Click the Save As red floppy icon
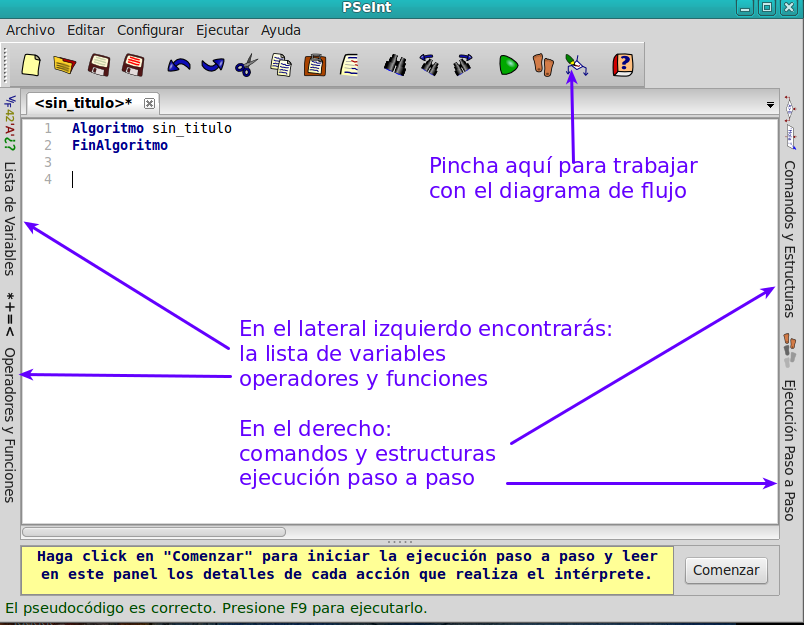 (133, 65)
